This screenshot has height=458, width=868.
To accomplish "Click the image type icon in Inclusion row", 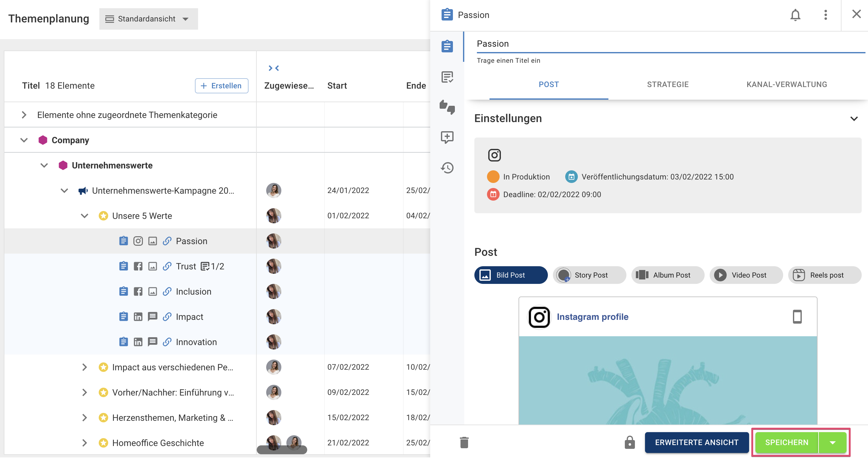I will [153, 291].
